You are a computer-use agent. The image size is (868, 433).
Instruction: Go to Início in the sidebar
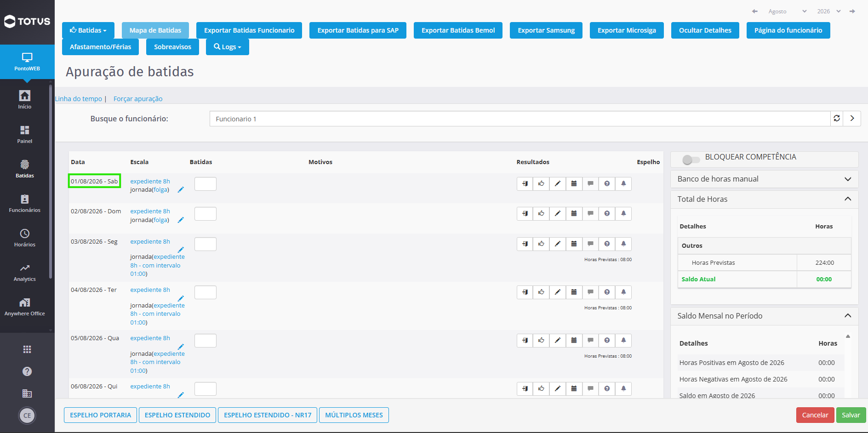pos(25,99)
